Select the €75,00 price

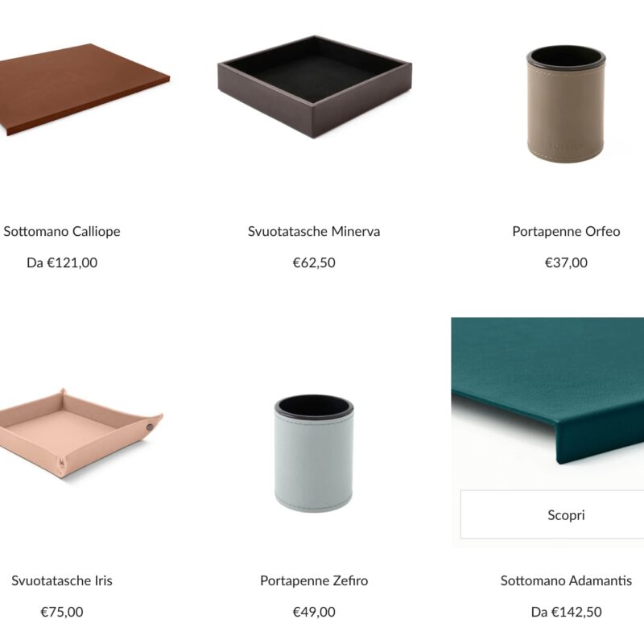(62, 612)
